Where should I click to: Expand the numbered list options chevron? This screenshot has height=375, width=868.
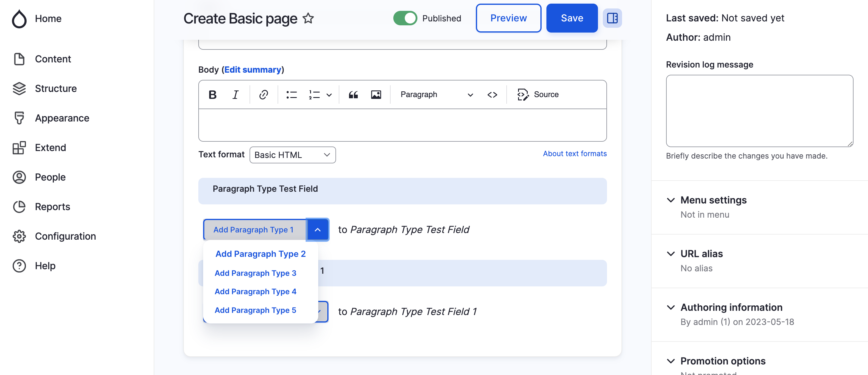point(329,94)
